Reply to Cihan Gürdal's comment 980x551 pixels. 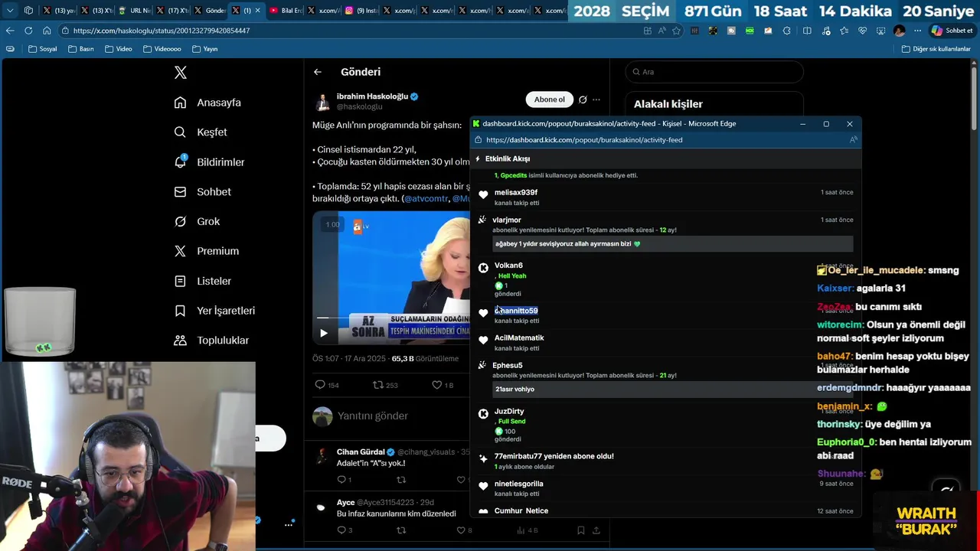tap(341, 480)
